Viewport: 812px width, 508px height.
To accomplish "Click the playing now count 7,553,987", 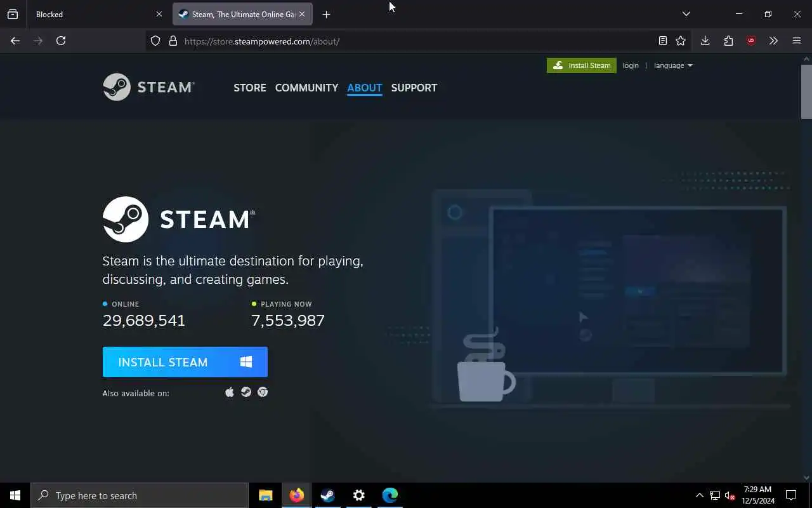I will (288, 321).
